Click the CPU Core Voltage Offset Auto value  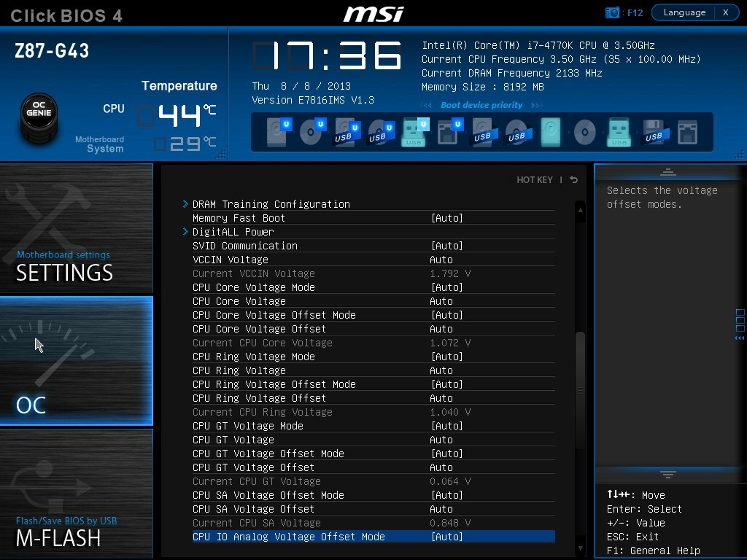click(x=441, y=329)
